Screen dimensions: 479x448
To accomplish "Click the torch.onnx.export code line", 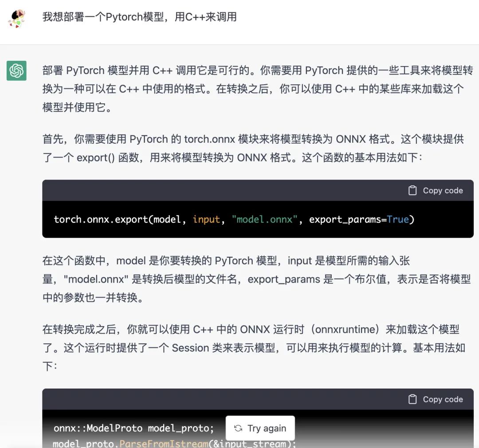I will (234, 220).
